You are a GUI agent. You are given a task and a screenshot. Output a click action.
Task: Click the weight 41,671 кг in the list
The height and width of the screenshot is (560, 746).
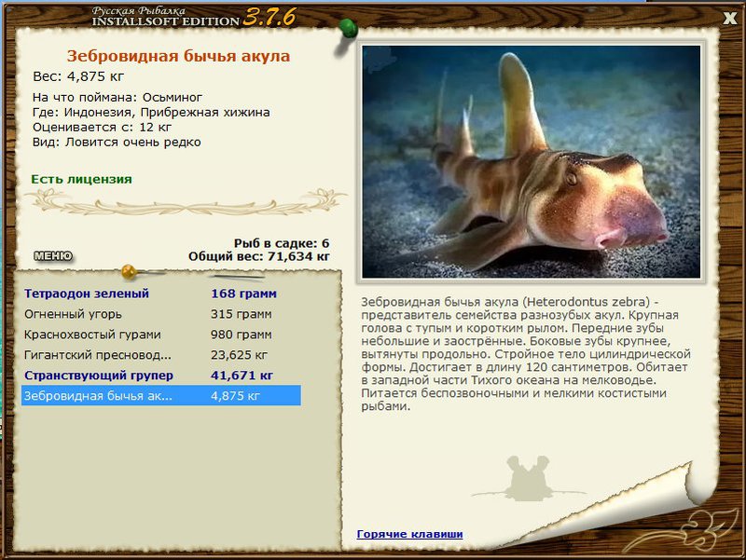(242, 376)
